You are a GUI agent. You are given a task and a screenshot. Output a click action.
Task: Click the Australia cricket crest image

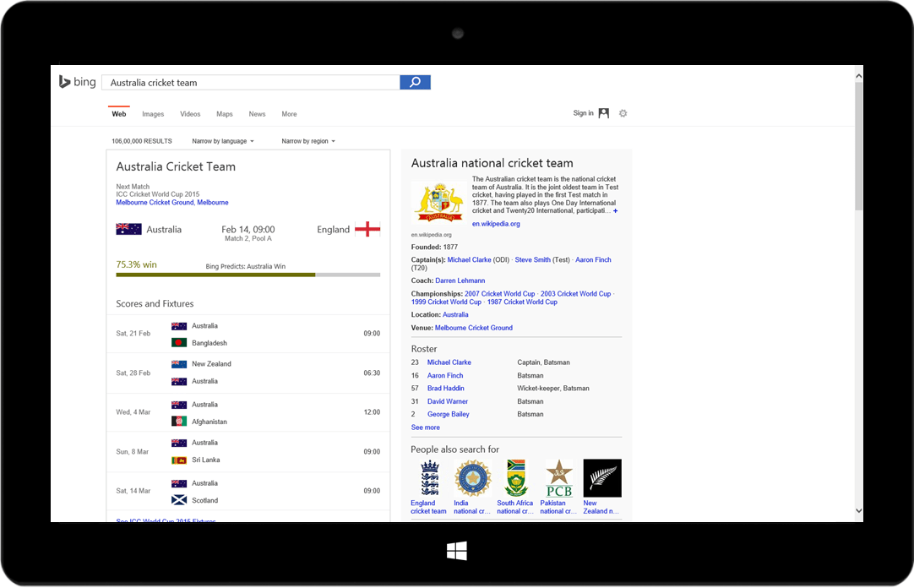pyautogui.click(x=439, y=202)
